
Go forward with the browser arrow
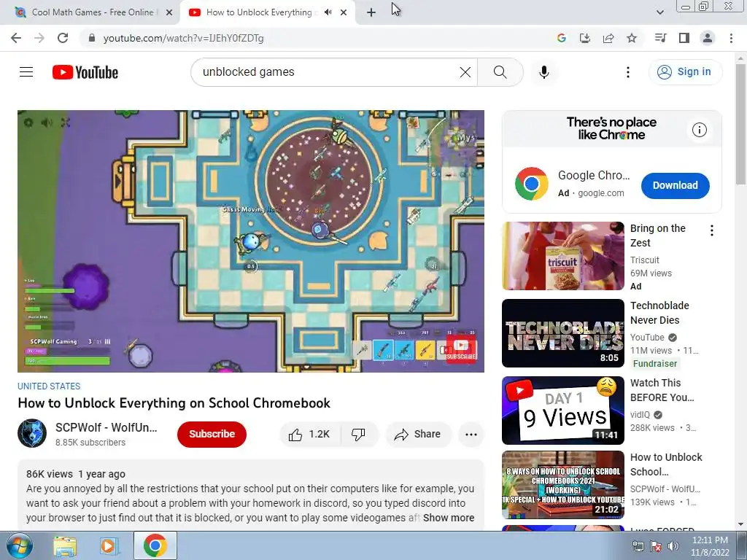click(39, 38)
